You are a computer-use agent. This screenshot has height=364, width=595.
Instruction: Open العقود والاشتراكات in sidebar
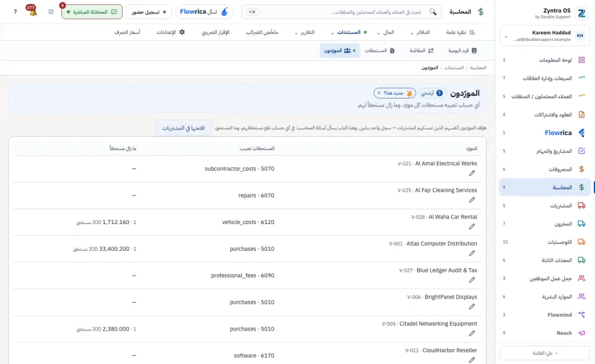545,115
